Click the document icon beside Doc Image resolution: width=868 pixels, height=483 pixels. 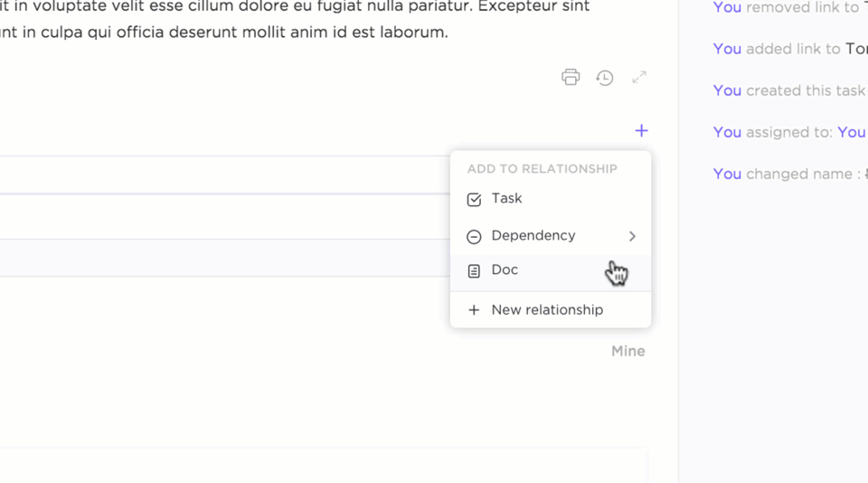pyautogui.click(x=474, y=270)
